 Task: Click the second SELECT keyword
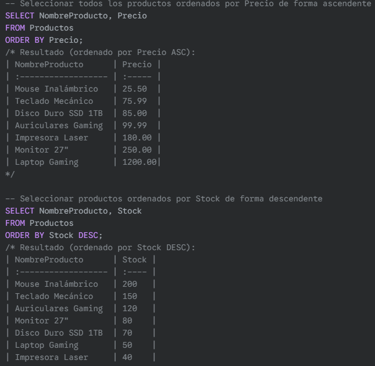pyautogui.click(x=20, y=211)
